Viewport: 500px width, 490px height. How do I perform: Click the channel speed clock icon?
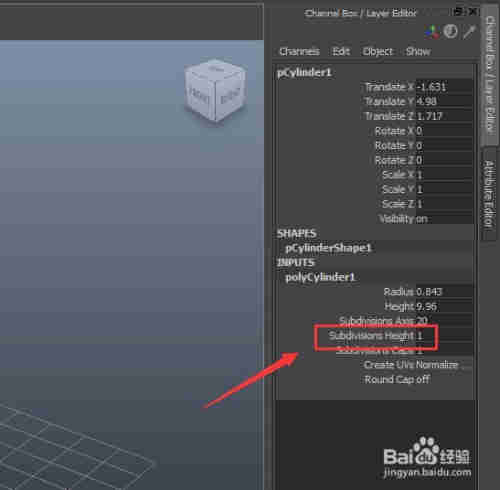tap(450, 32)
